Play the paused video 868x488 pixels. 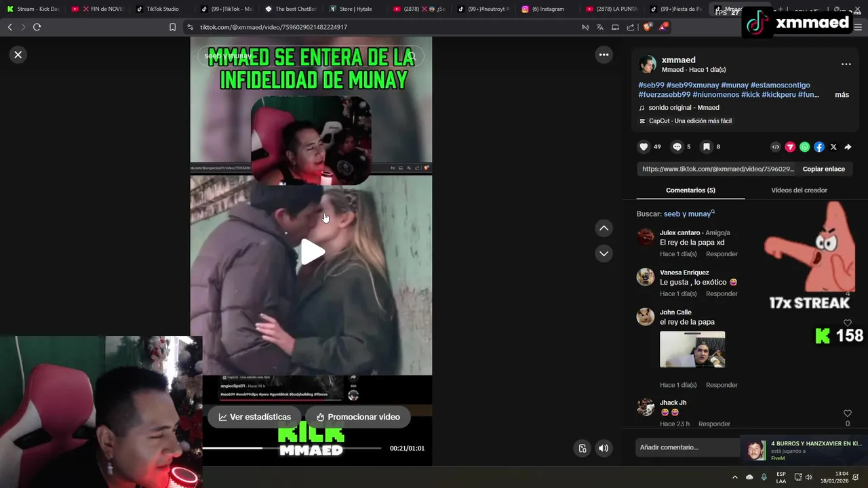[x=312, y=251]
